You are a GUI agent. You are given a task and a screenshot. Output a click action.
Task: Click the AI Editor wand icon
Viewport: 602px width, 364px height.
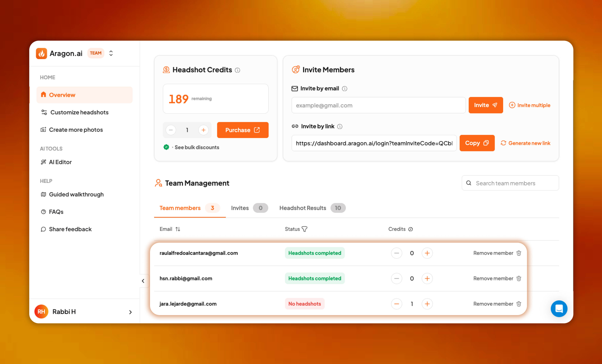(43, 162)
